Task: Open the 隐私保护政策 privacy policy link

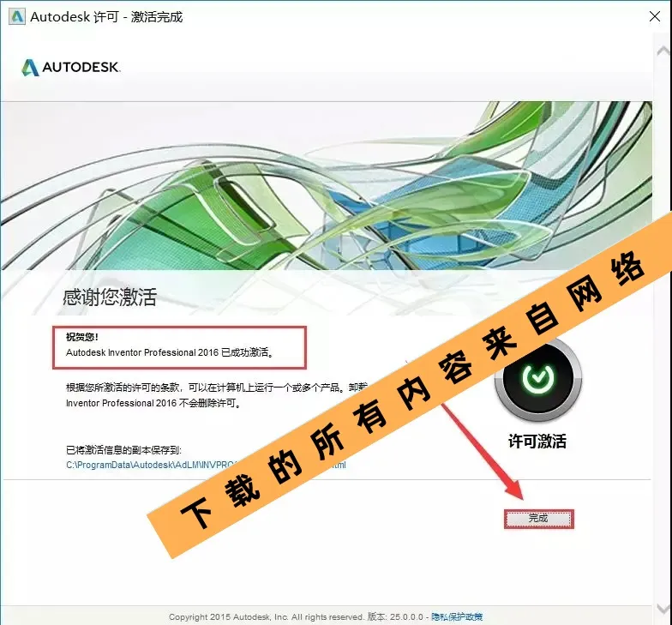Action: pyautogui.click(x=457, y=617)
